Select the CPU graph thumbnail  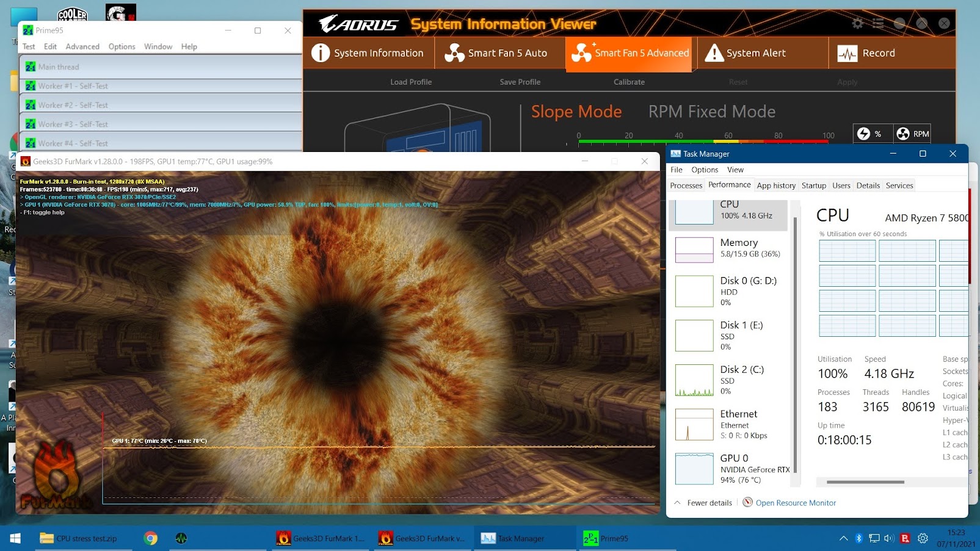point(694,212)
